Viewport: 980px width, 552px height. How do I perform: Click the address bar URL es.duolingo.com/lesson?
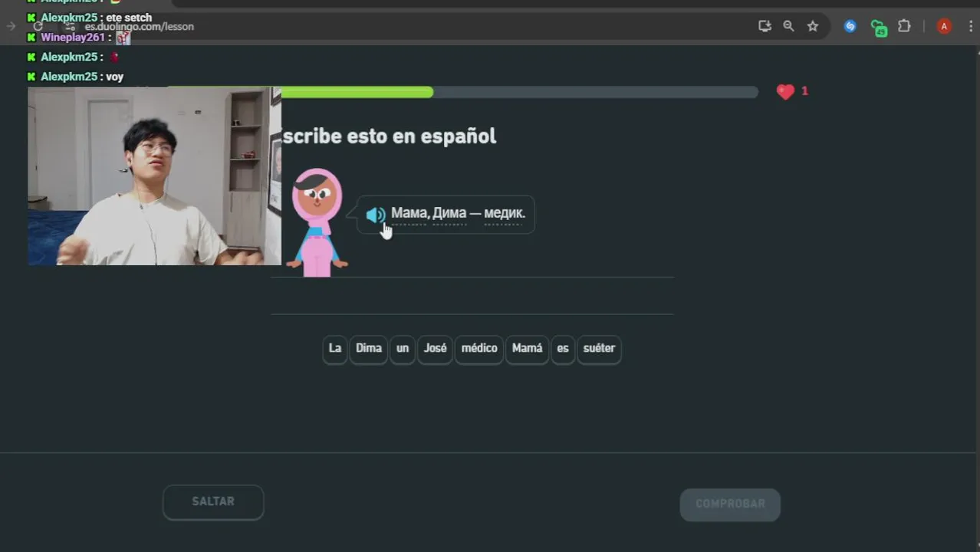(140, 27)
